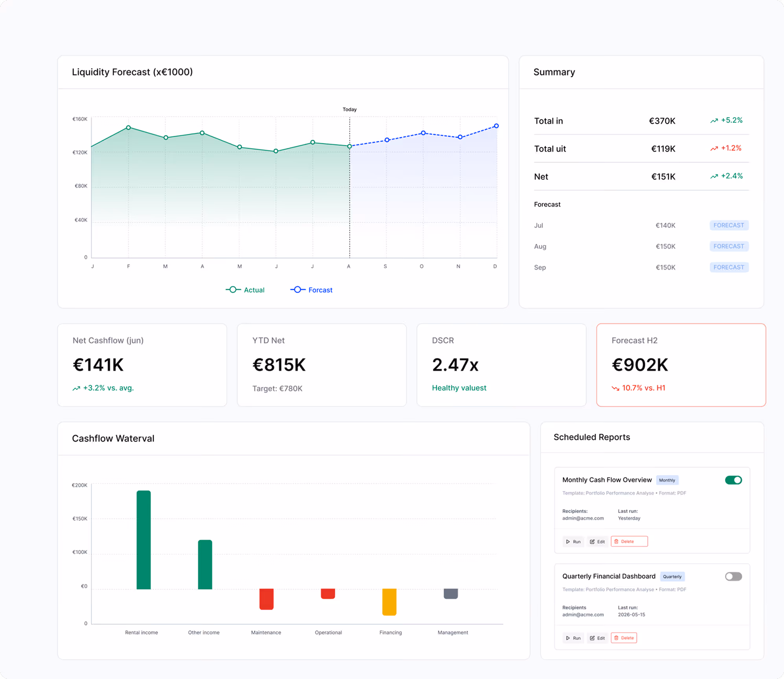The height and width of the screenshot is (679, 784).
Task: Click the Total in upward trend icon
Action: point(714,121)
